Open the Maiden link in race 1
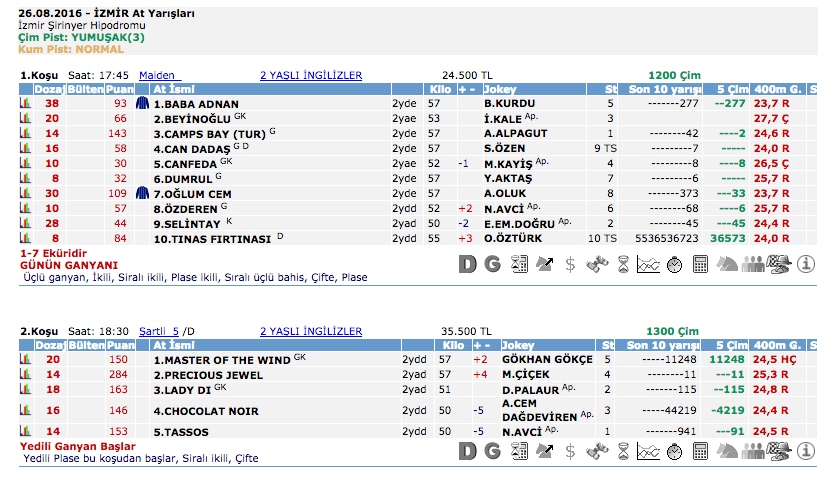 [157, 75]
